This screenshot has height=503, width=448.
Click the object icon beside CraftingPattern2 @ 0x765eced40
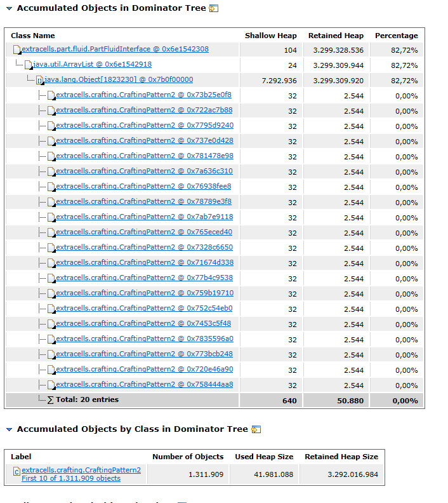coord(51,232)
